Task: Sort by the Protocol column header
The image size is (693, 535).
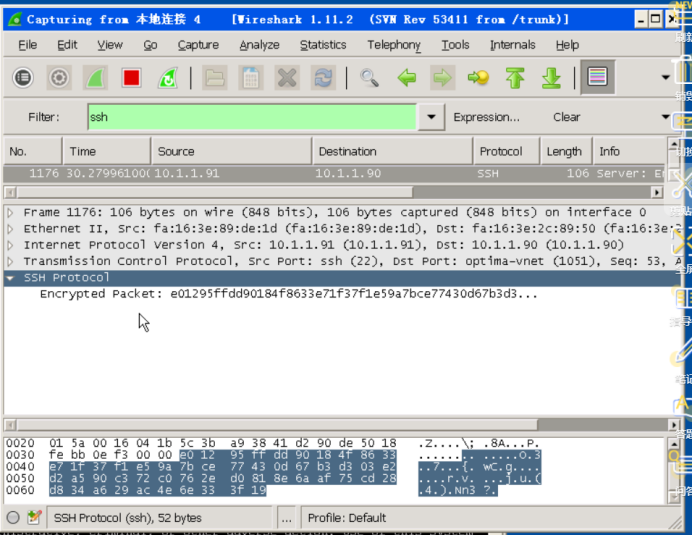Action: [507, 152]
